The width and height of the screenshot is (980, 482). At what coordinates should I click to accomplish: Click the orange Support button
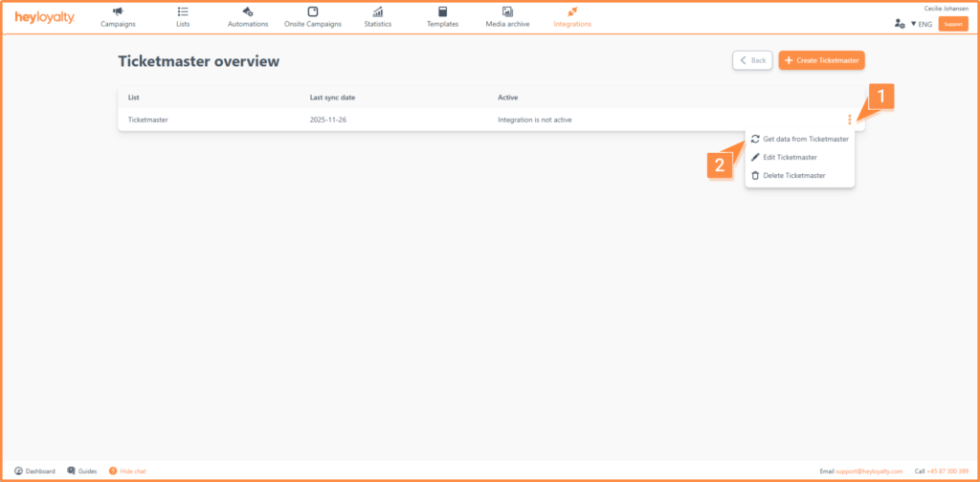click(952, 24)
